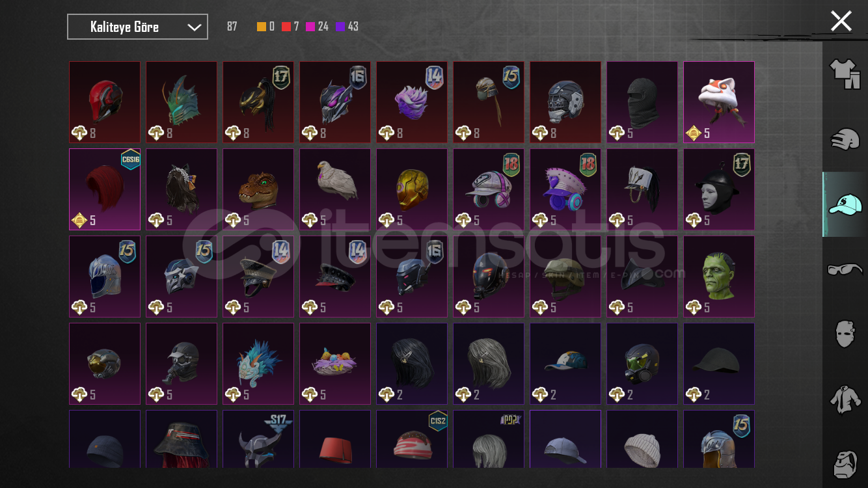Select the helmet category in sidebar

[845, 139]
